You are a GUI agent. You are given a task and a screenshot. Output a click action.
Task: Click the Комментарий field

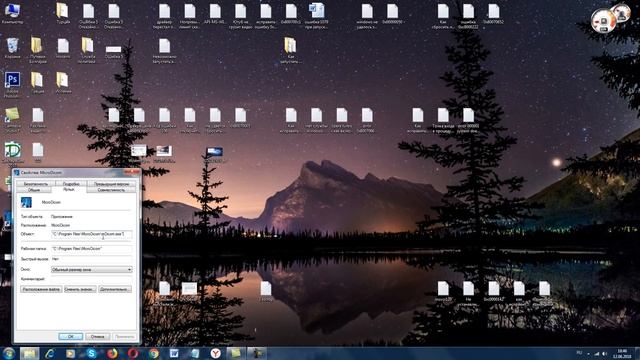(91, 279)
